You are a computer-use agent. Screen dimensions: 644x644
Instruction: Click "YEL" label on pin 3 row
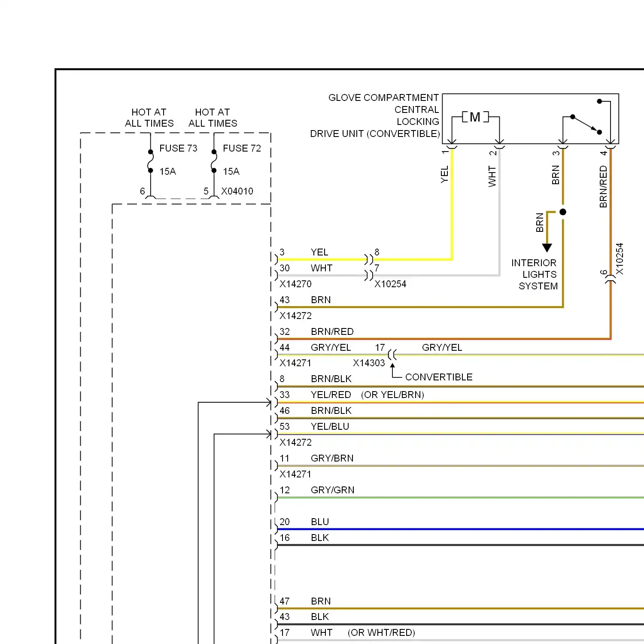pyautogui.click(x=319, y=252)
